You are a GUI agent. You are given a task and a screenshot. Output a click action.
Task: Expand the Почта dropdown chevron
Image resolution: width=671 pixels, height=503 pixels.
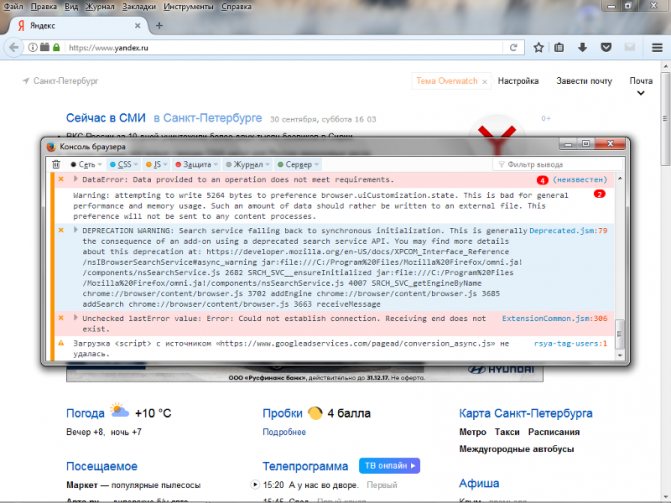(641, 93)
